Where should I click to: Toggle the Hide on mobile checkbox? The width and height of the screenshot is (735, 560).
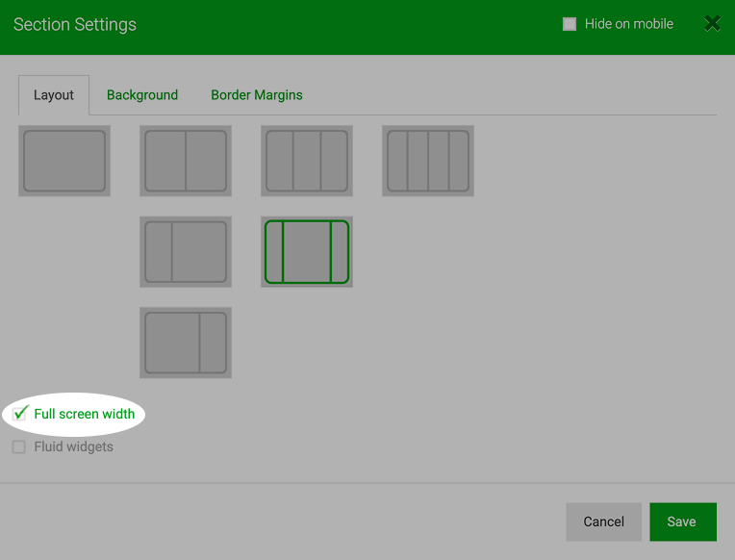570,24
